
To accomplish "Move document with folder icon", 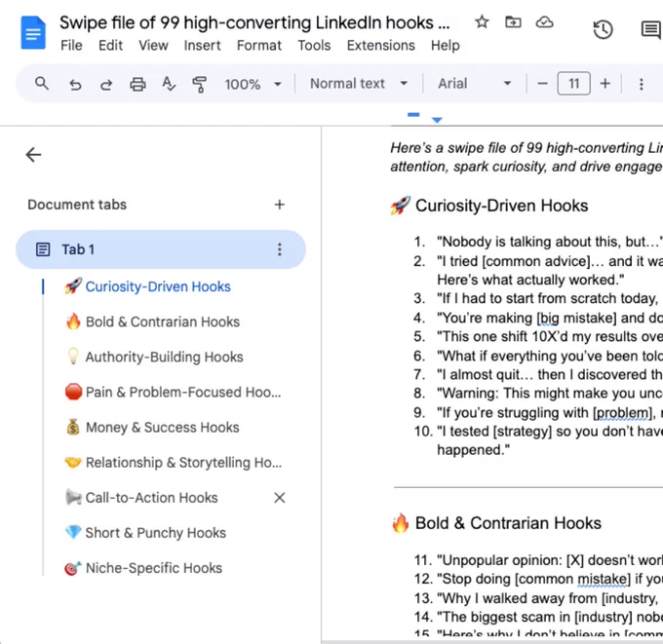I will [x=513, y=22].
